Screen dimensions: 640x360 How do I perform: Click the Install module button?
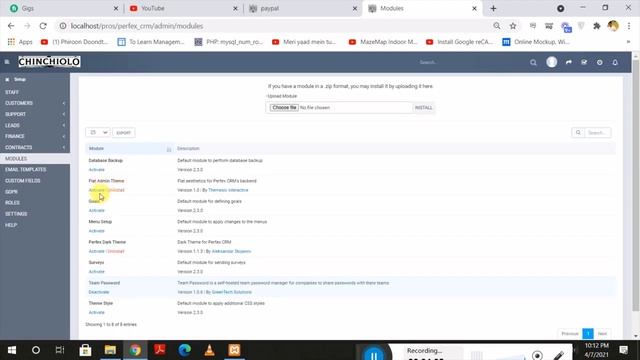click(x=423, y=108)
